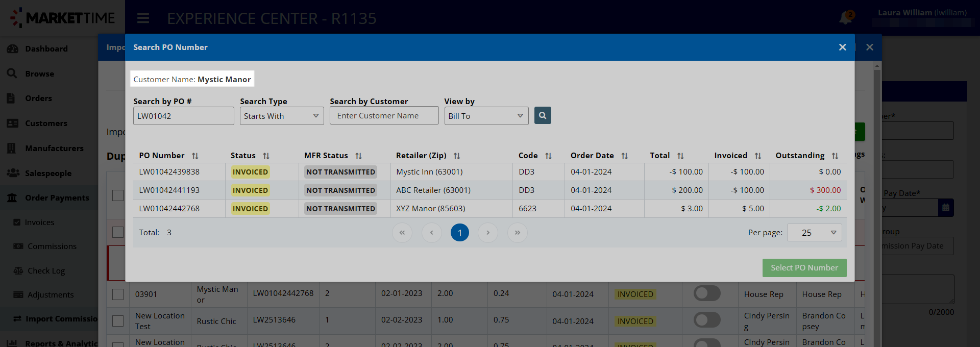Sort table by Outstanding column arrows
Viewport: 980px width, 347px height.
(x=835, y=156)
